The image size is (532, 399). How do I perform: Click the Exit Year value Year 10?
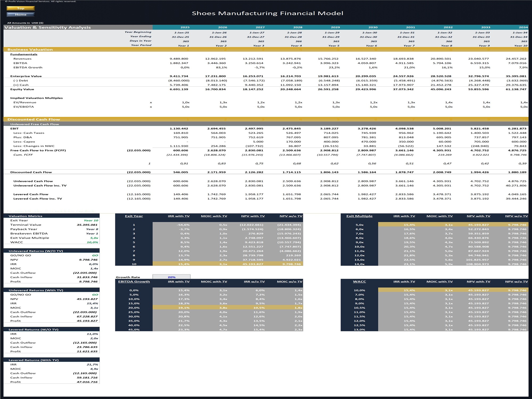coord(92,220)
